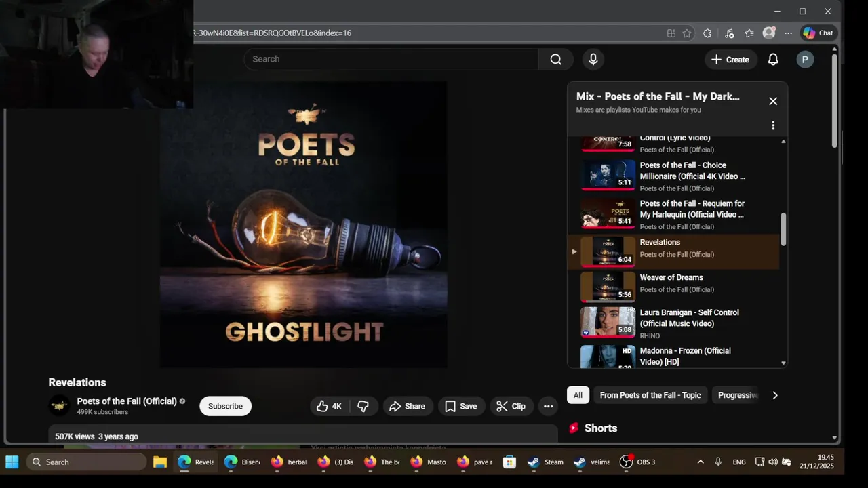Screen dimensions: 868x488
Task: Switch to OBS 3 in taskbar
Action: tap(638, 462)
